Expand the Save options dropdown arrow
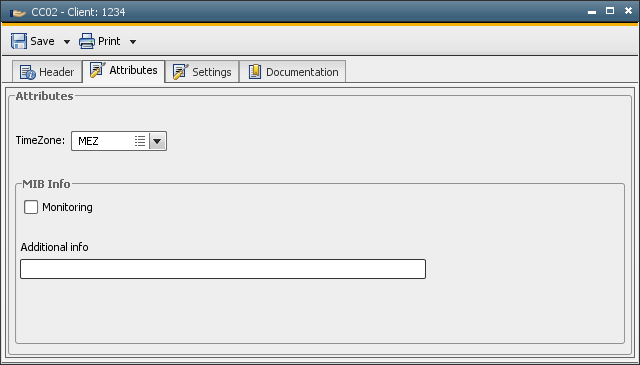640x365 pixels. pos(67,42)
